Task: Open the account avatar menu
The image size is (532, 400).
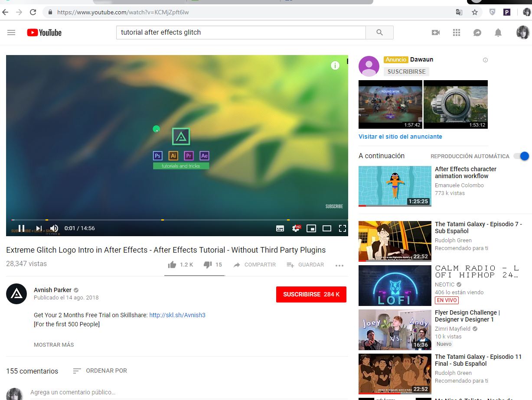Action: (523, 33)
